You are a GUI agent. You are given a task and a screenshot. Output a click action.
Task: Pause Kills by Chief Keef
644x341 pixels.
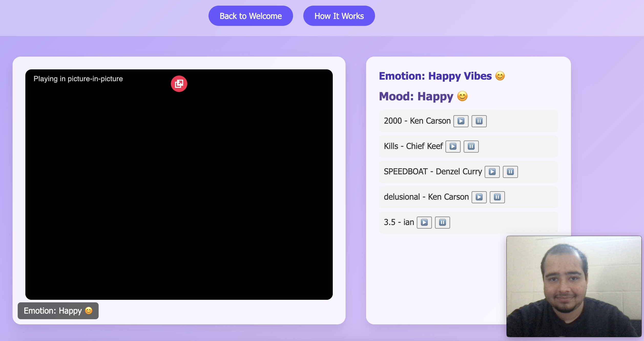(x=471, y=146)
